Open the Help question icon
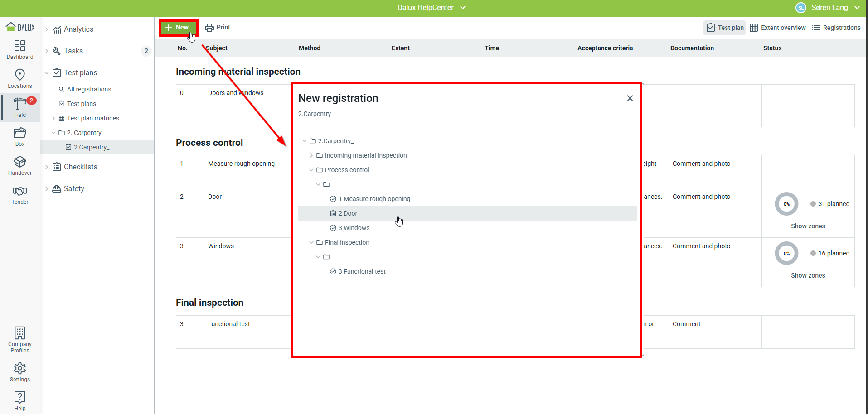This screenshot has width=868, height=414. point(20,398)
